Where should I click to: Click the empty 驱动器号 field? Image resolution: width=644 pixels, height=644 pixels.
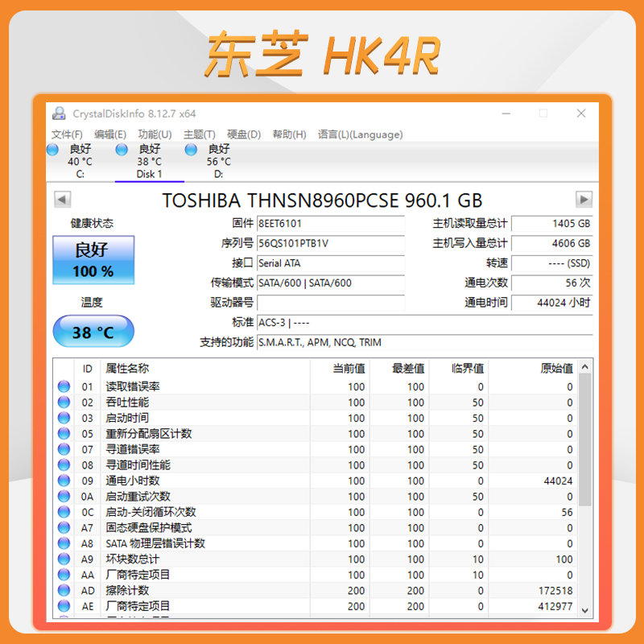click(x=331, y=303)
